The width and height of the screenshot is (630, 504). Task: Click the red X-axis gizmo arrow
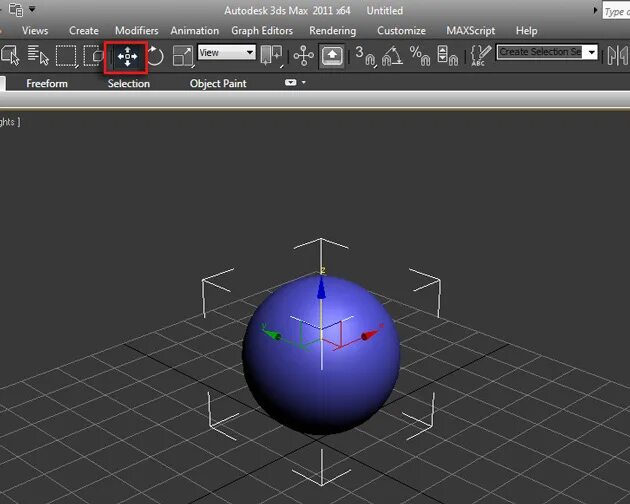pos(369,335)
